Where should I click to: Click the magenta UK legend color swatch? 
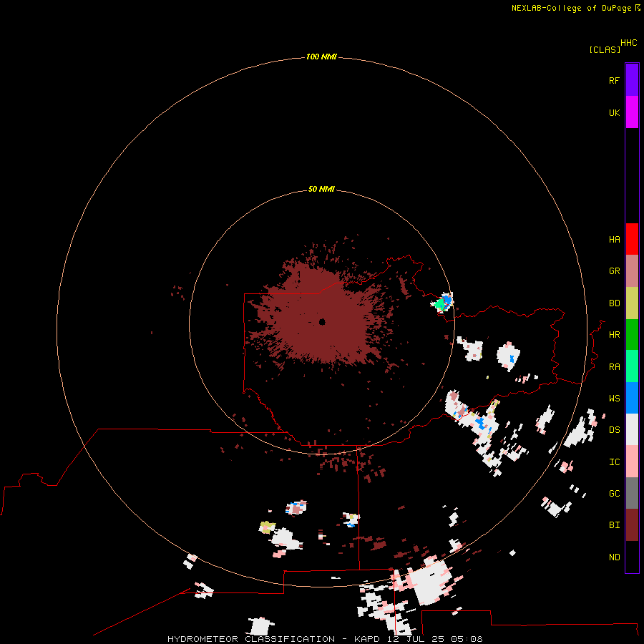[632, 112]
